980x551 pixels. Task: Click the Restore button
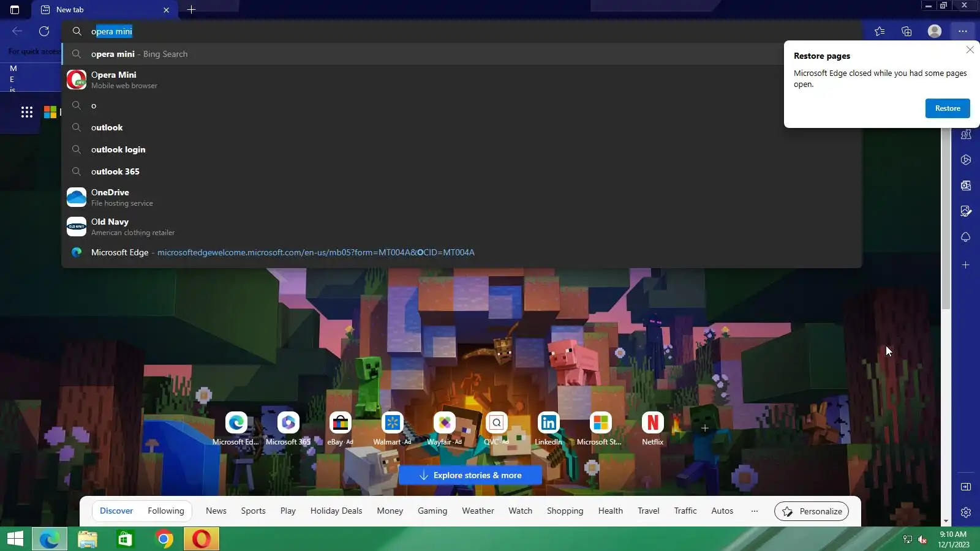948,108
